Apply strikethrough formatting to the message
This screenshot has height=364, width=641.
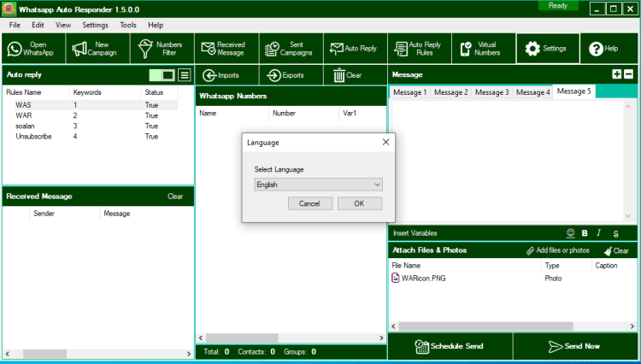pos(615,233)
